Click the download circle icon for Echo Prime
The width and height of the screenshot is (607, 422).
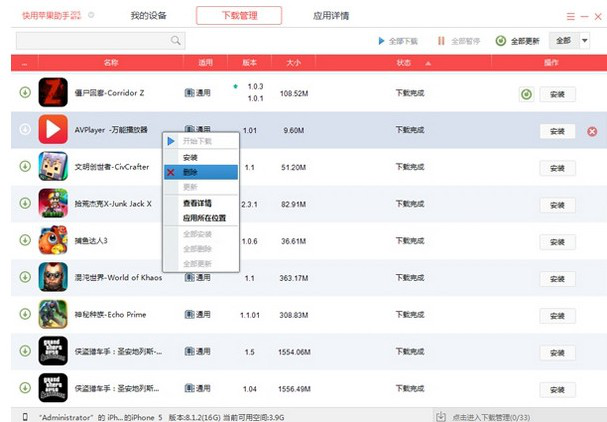tap(25, 314)
